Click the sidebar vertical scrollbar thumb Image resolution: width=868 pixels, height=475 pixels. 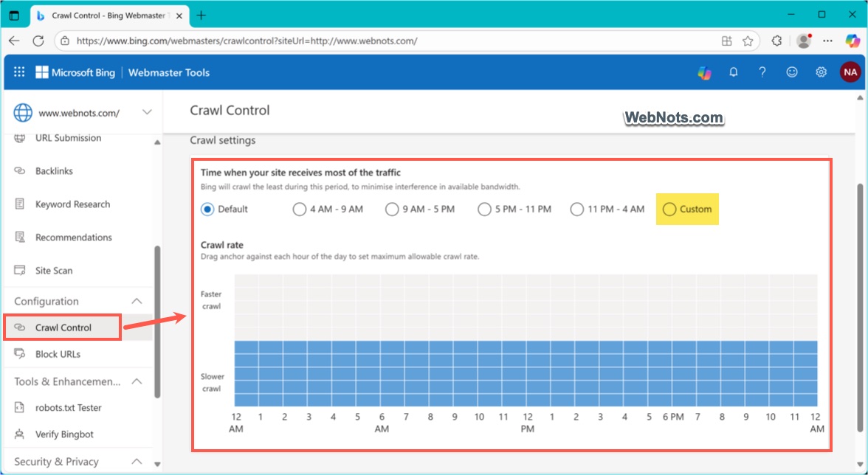157,322
